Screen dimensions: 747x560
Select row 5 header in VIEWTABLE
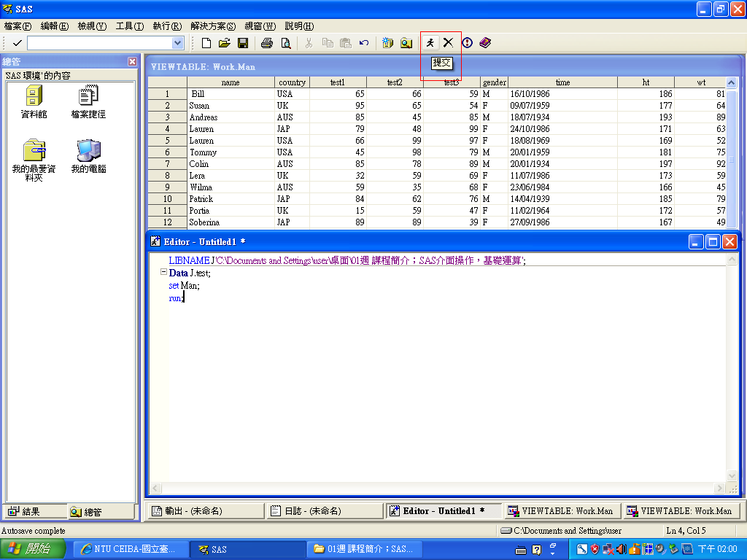167,141
